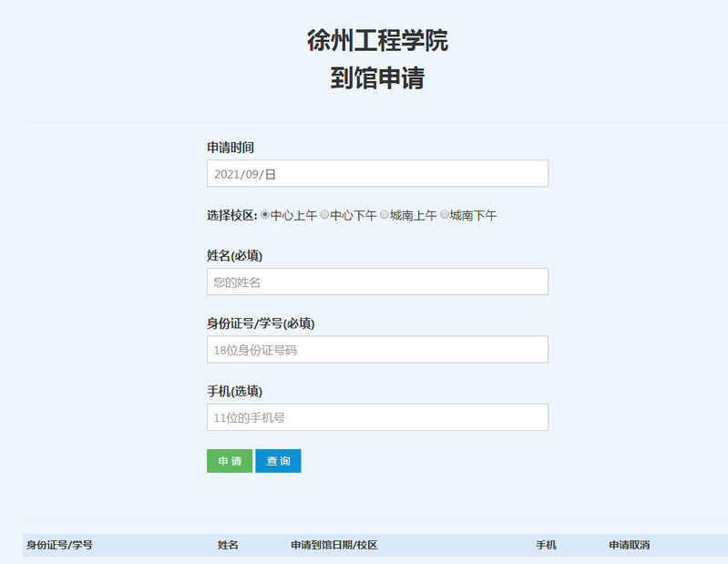Click the 选择校区 label

pyautogui.click(x=232, y=216)
